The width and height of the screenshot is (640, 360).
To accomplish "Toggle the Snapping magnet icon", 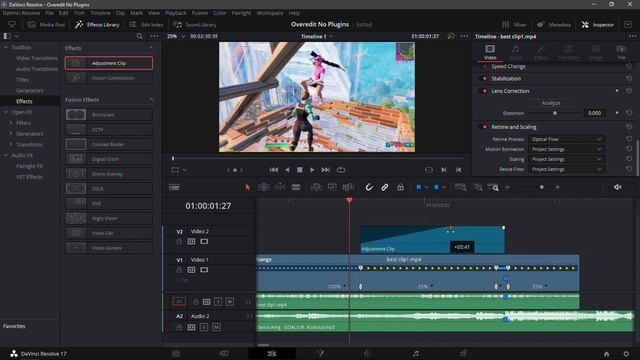I will 369,187.
